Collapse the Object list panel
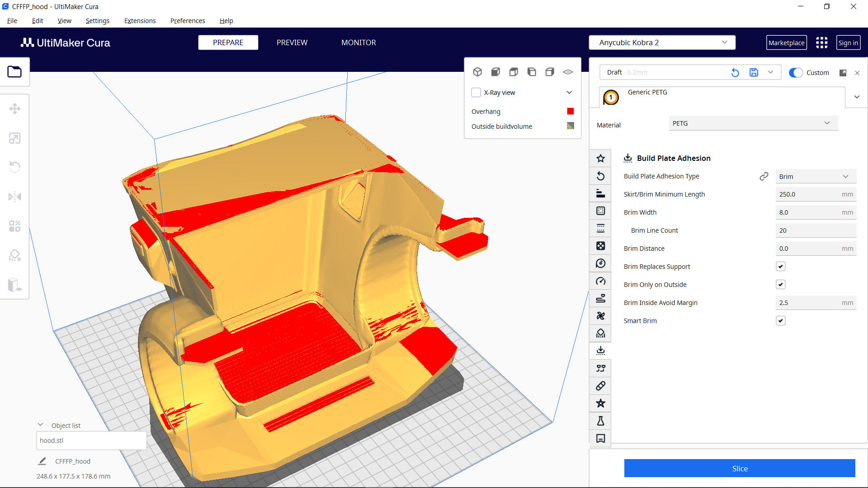This screenshot has height=488, width=868. (x=40, y=424)
